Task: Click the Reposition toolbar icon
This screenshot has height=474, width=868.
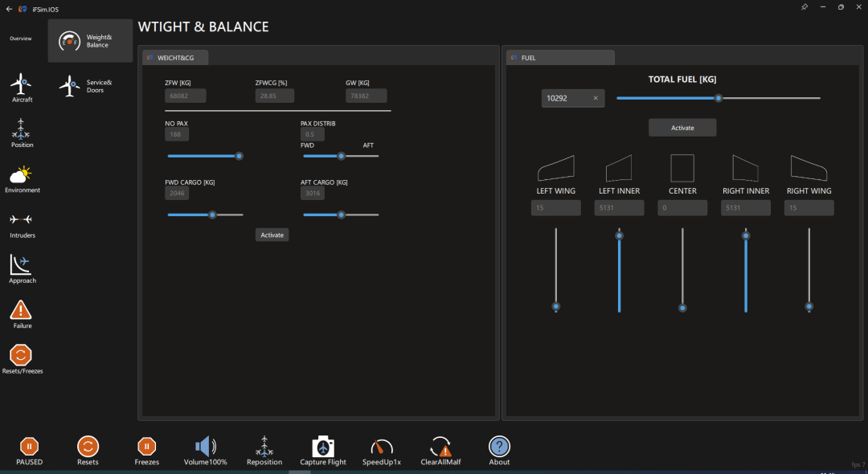Action: 264,446
